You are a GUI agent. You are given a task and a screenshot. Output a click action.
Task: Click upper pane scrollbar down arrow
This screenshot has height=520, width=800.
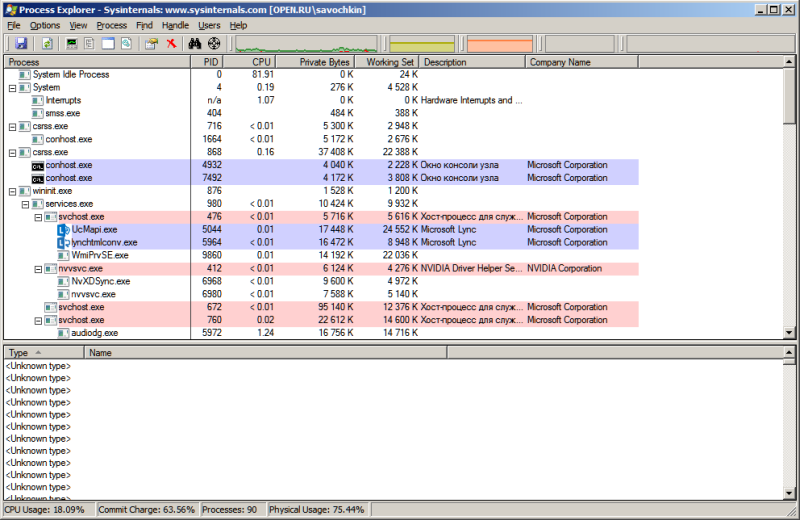coord(789,333)
